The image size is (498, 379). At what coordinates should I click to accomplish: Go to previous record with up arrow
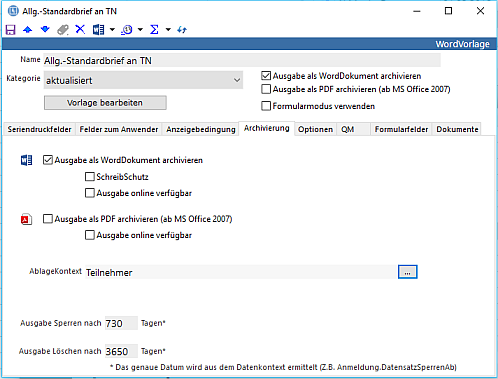28,30
